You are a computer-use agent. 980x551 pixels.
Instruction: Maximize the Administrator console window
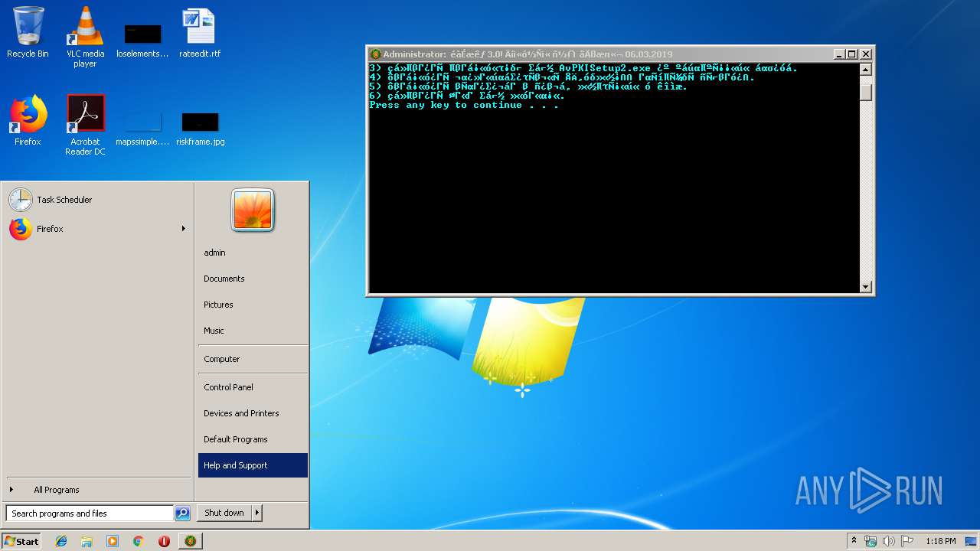click(x=852, y=54)
